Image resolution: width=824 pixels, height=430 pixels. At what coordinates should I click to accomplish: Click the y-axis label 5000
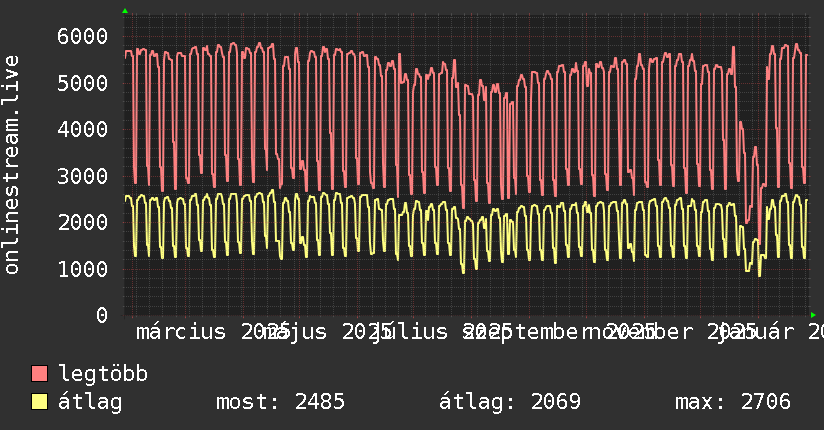pyautogui.click(x=83, y=83)
